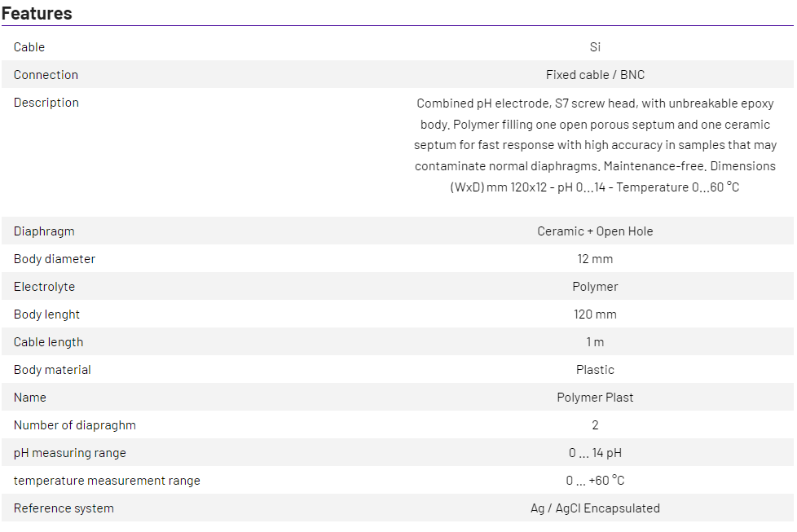This screenshot has height=532, width=797.
Task: Click the combined pH electrode description paragraph
Action: [595, 145]
